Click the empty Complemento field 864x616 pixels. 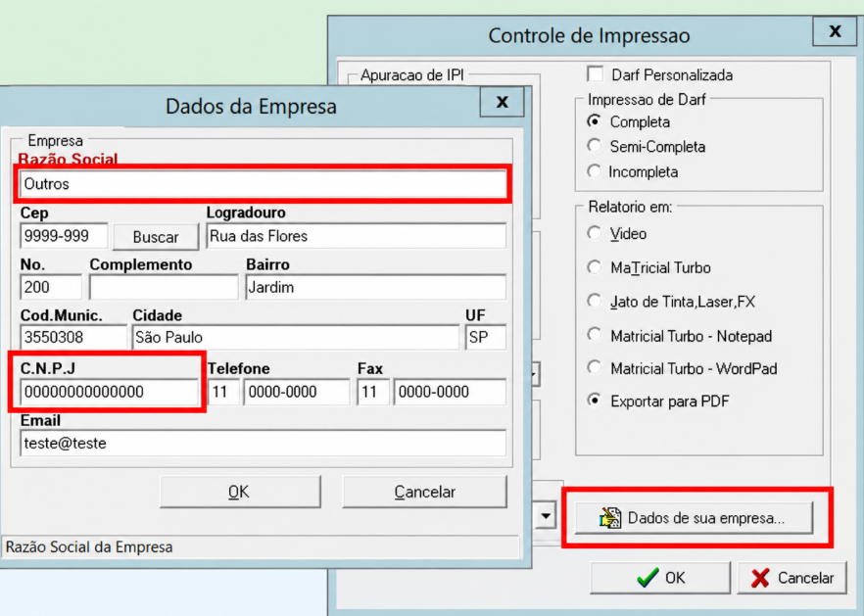164,287
